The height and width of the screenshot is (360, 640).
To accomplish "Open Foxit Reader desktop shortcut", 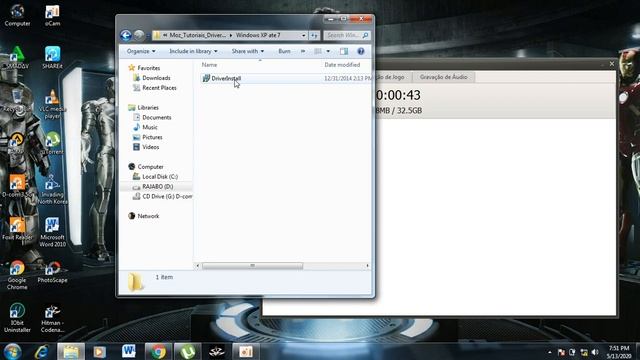I will pyautogui.click(x=17, y=229).
